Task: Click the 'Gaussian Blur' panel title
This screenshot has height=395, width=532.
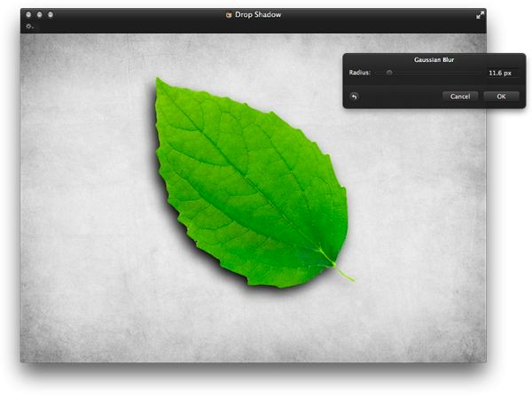Action: click(x=434, y=60)
